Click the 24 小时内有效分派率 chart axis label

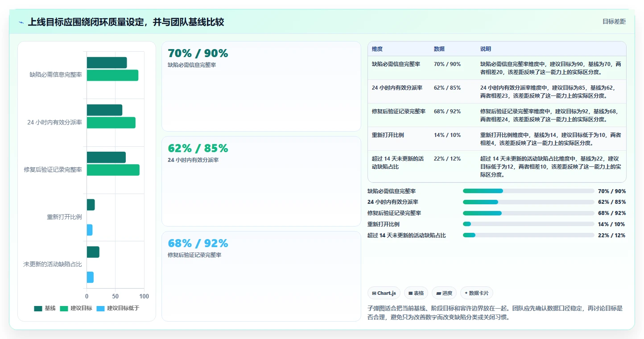(55, 122)
